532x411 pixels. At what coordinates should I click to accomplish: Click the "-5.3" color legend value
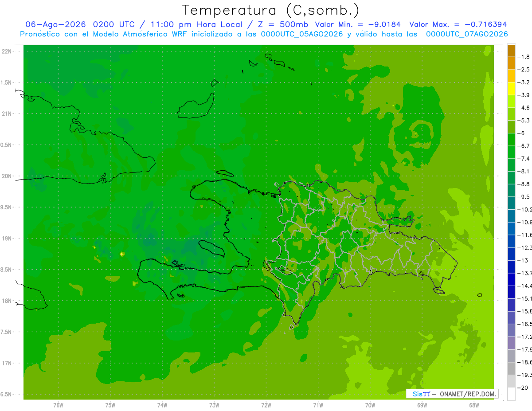[x=524, y=121]
